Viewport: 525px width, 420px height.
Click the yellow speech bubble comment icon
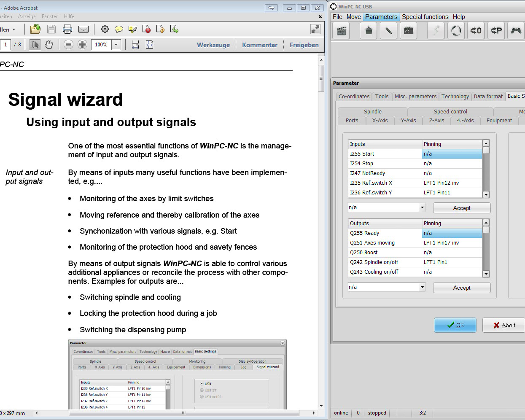119,29
